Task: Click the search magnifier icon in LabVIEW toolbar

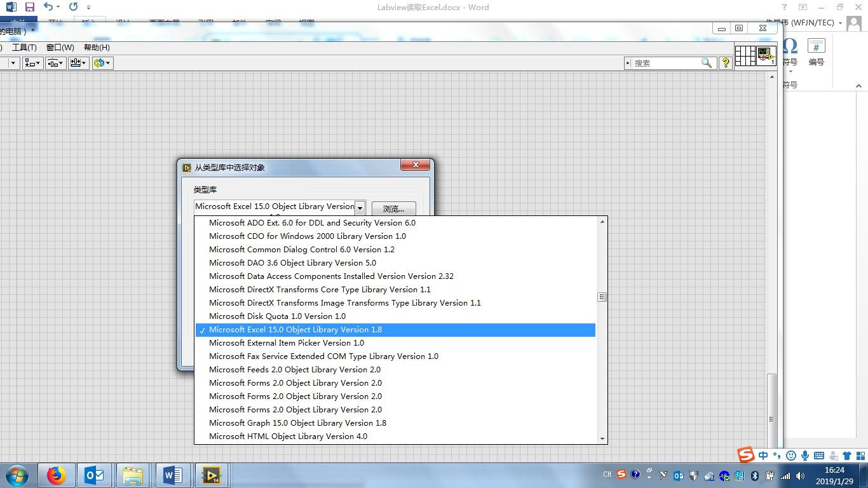Action: click(705, 63)
